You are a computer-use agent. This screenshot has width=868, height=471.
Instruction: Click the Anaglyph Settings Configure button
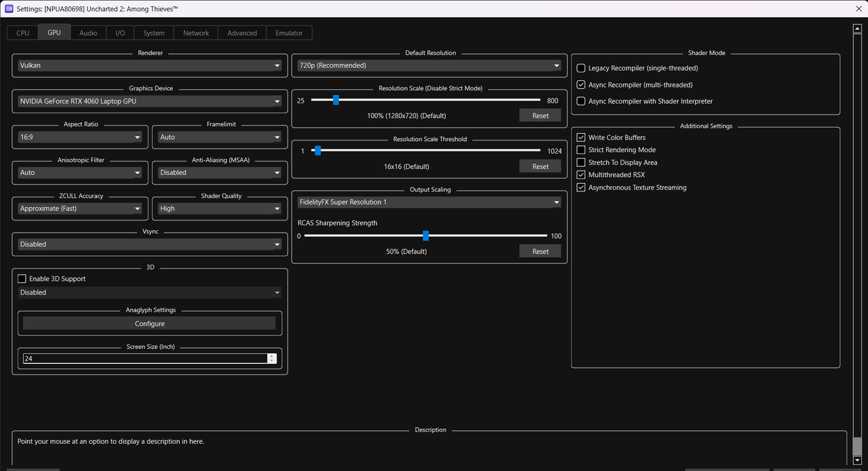click(149, 324)
